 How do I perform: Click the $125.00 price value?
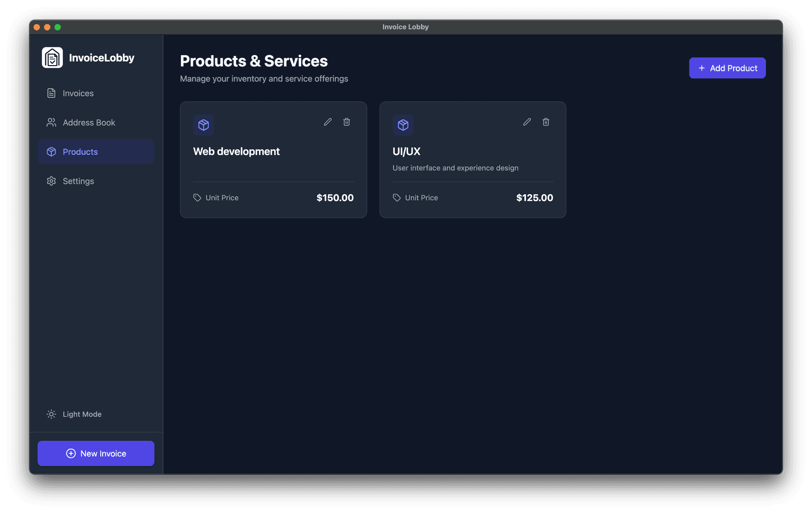pyautogui.click(x=535, y=198)
